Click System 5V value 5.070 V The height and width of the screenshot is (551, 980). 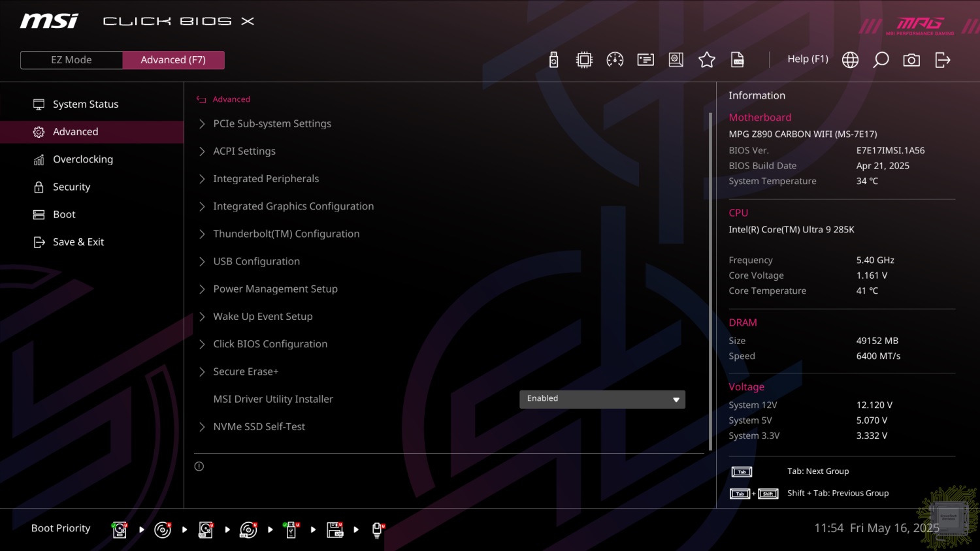(x=872, y=420)
